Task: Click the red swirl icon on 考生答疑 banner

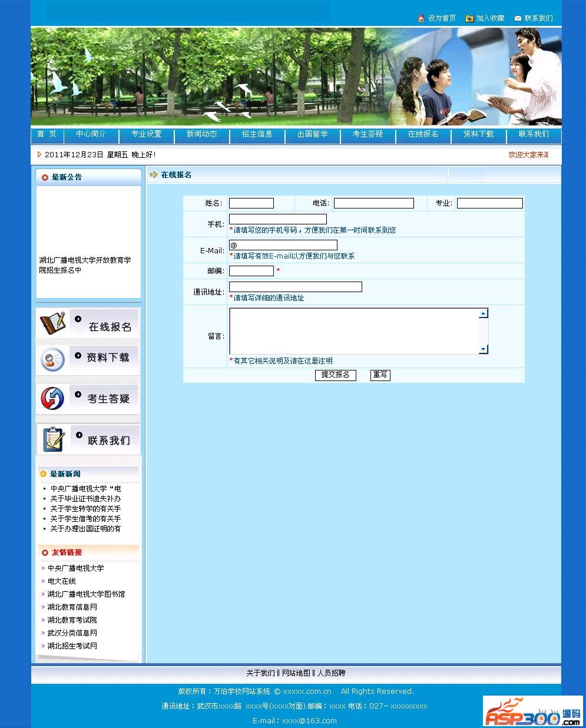Action: tap(52, 399)
